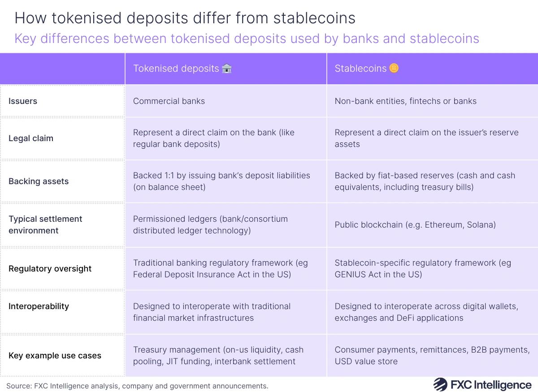Click the main title about tokenised deposits
Screen dimensions: 538x392
(185, 18)
